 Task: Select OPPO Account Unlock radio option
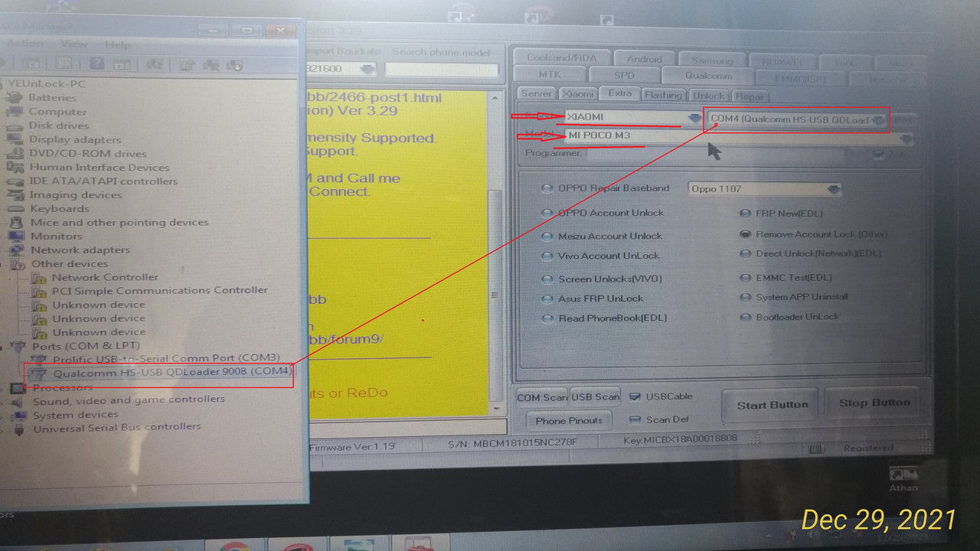(547, 213)
